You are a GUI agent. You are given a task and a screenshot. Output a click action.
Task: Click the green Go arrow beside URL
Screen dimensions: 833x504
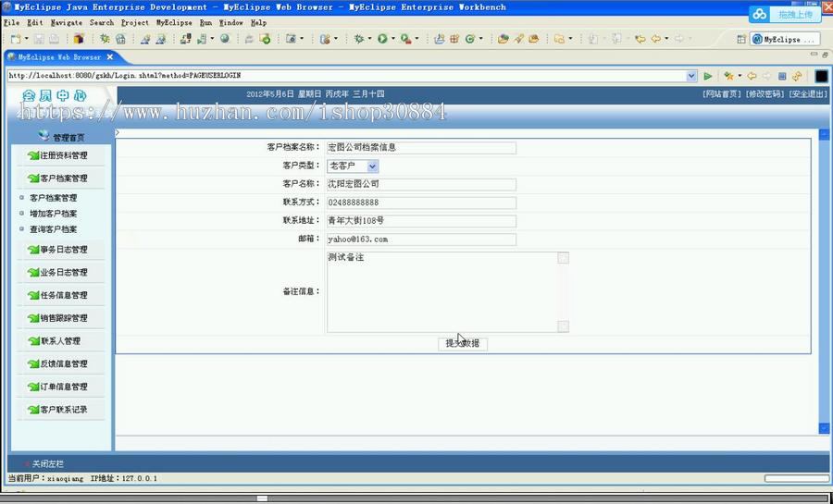[708, 77]
